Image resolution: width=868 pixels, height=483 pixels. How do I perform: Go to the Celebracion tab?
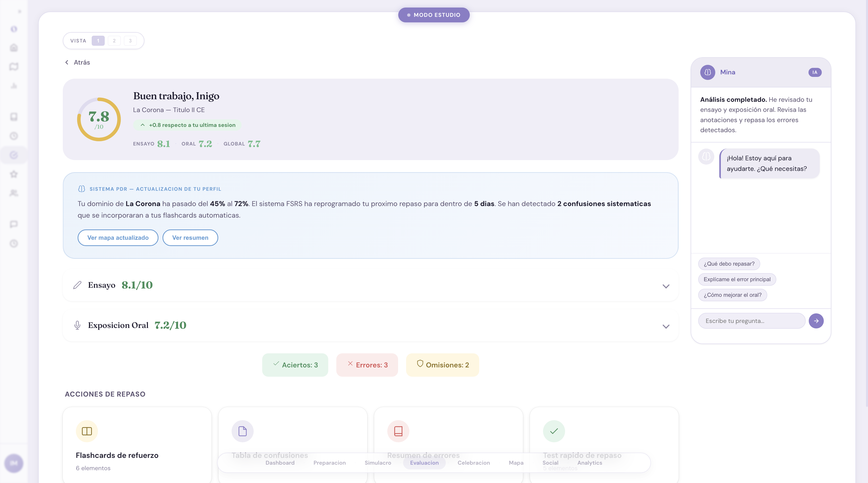[x=474, y=463]
